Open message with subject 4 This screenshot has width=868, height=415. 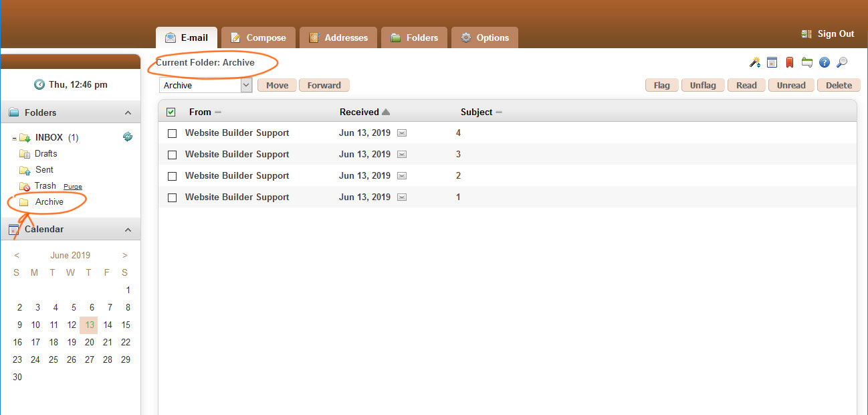tap(458, 133)
